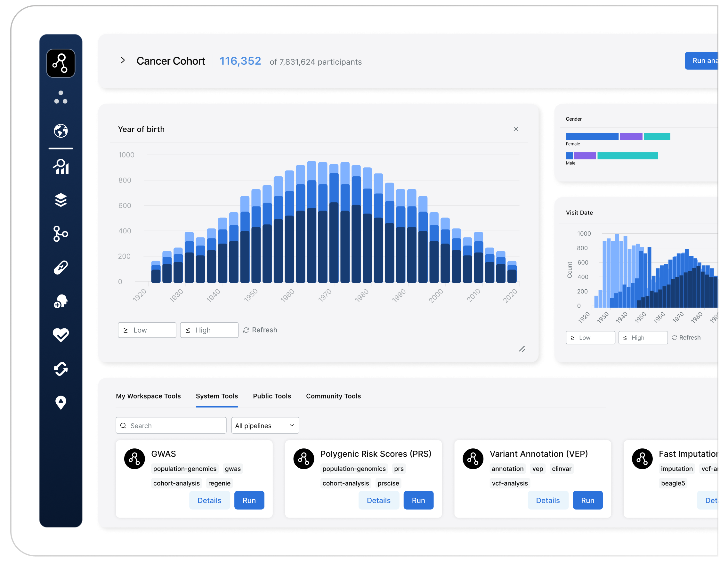Switch to My Workspace Tools tab

[149, 396]
